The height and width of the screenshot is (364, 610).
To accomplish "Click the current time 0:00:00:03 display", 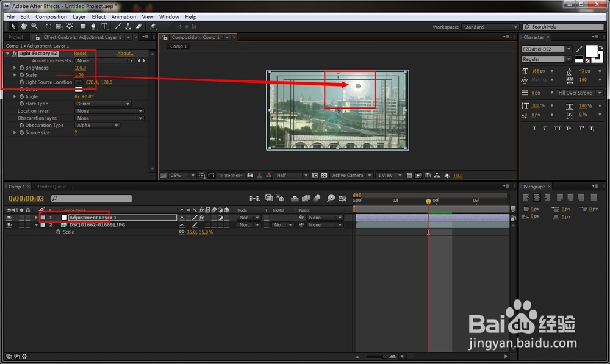I will click(x=26, y=198).
